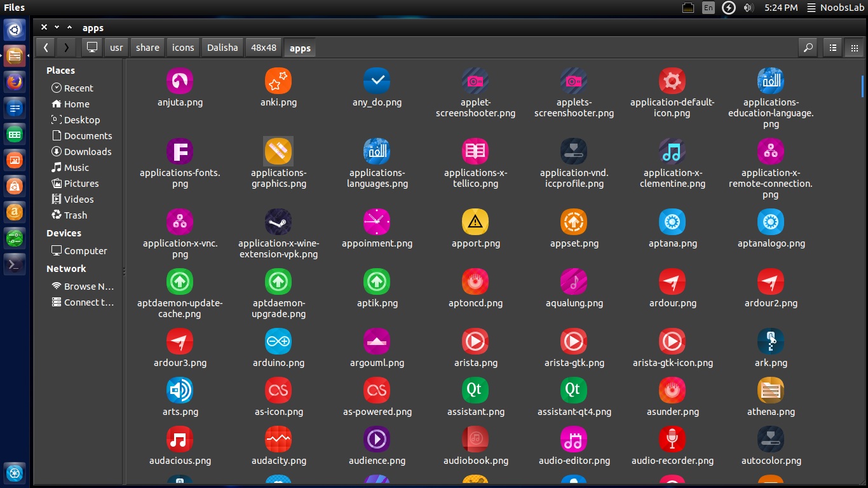
Task: Select the argouml.png icon
Action: (x=377, y=341)
